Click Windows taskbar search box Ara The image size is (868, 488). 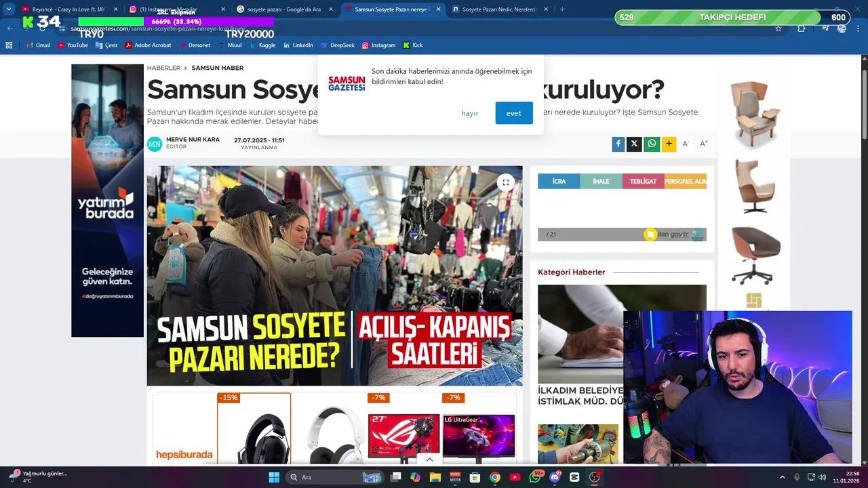(x=334, y=477)
